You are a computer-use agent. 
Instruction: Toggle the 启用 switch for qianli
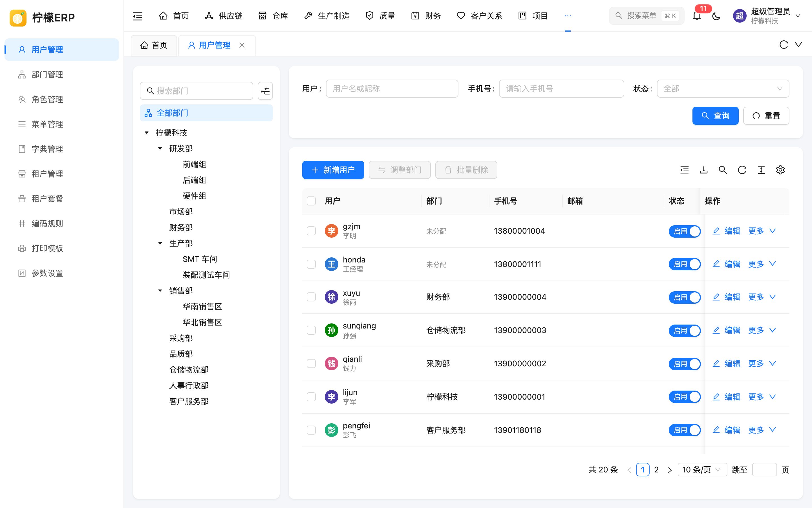(685, 364)
